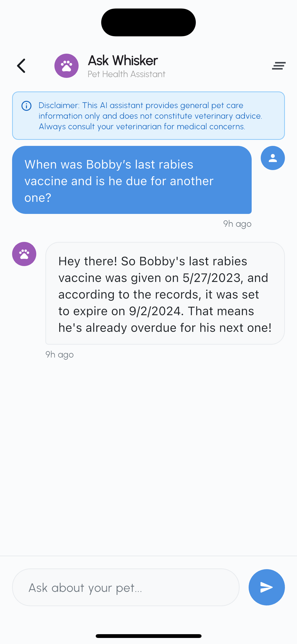Focus the "Ask about your pet..." input
The width and height of the screenshot is (297, 644).
(x=126, y=587)
